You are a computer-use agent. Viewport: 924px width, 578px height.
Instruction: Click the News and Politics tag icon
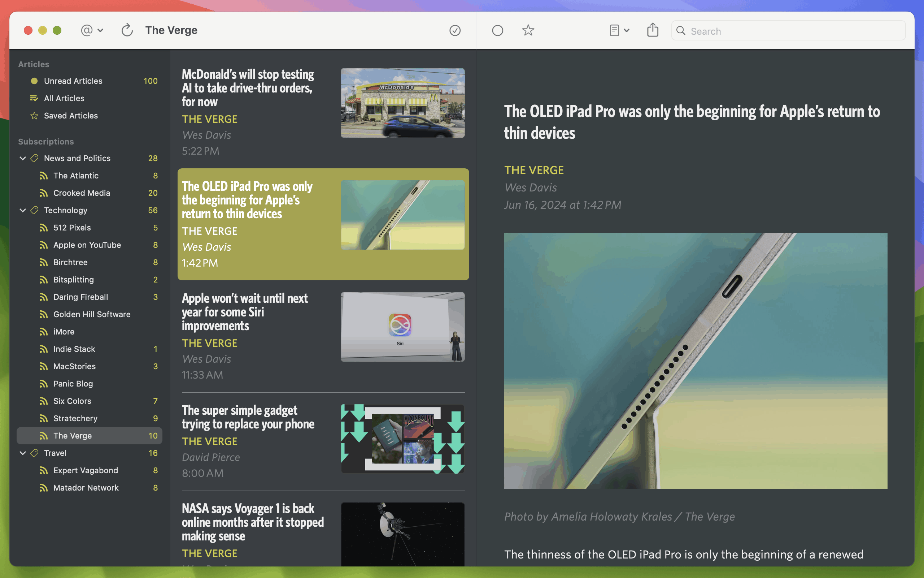pyautogui.click(x=34, y=158)
